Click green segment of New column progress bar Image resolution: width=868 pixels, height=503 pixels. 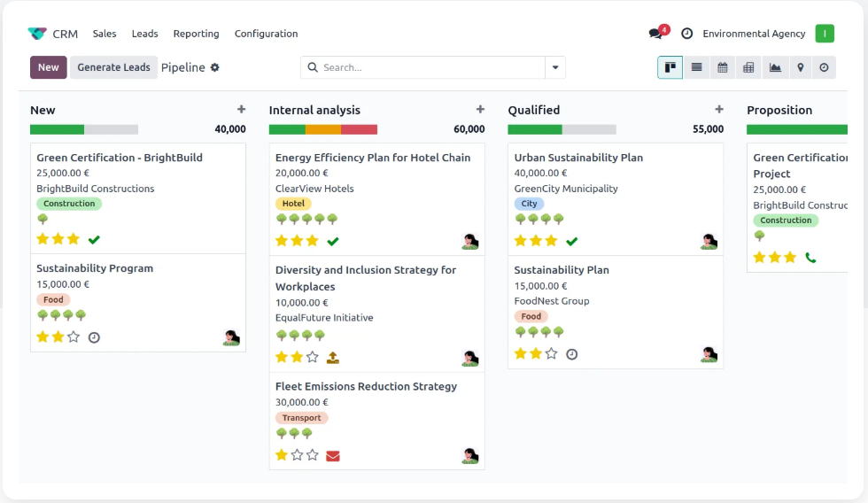point(57,129)
